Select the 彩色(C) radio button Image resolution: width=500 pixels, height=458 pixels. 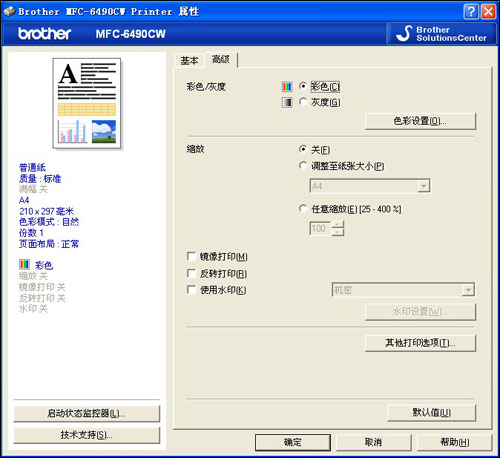click(303, 86)
